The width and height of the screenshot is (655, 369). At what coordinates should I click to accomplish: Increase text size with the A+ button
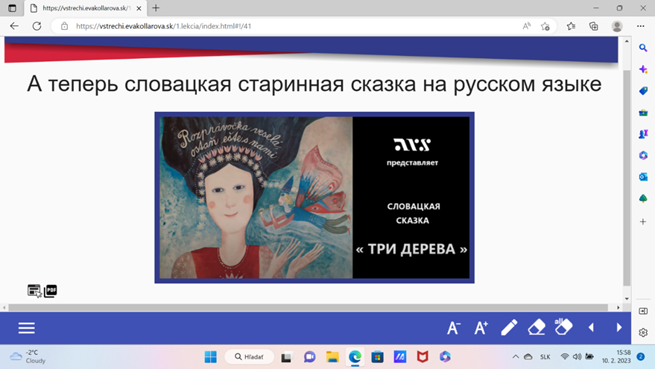[x=481, y=328]
